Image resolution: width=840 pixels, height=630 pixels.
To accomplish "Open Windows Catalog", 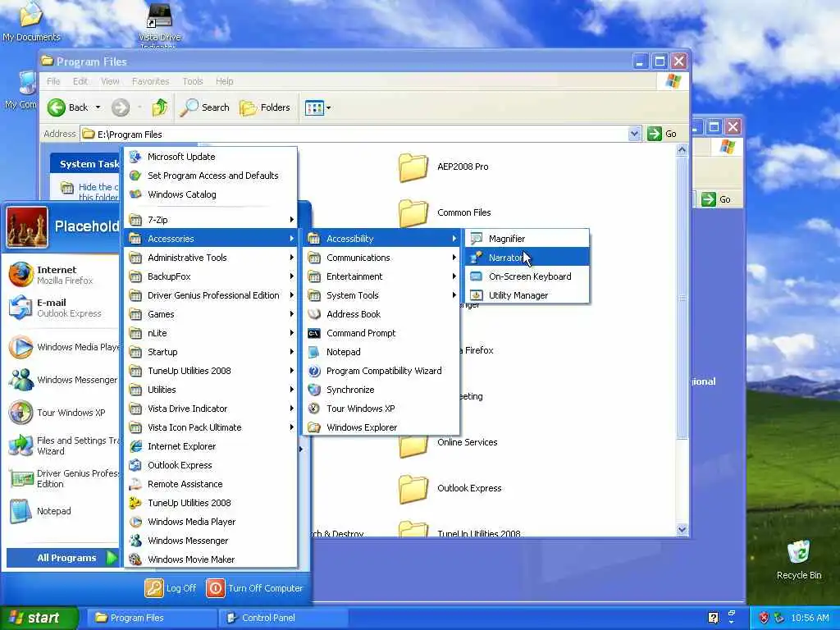I will [x=211, y=194].
